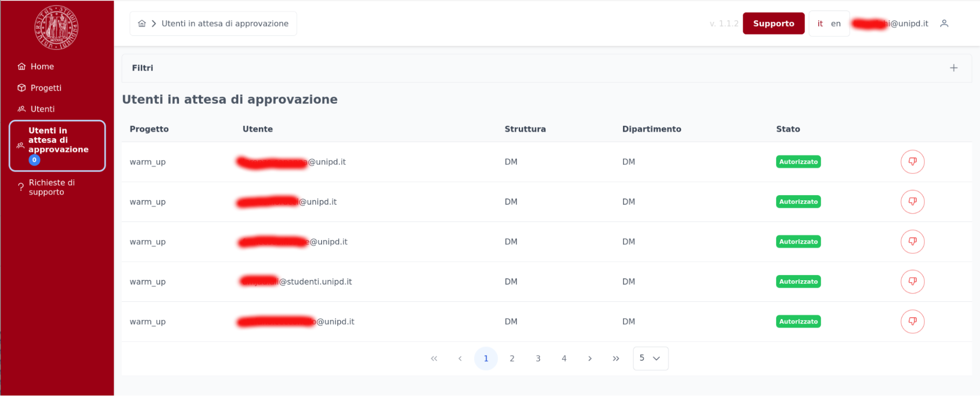Revoke third row user via thumbs-down

click(912, 242)
